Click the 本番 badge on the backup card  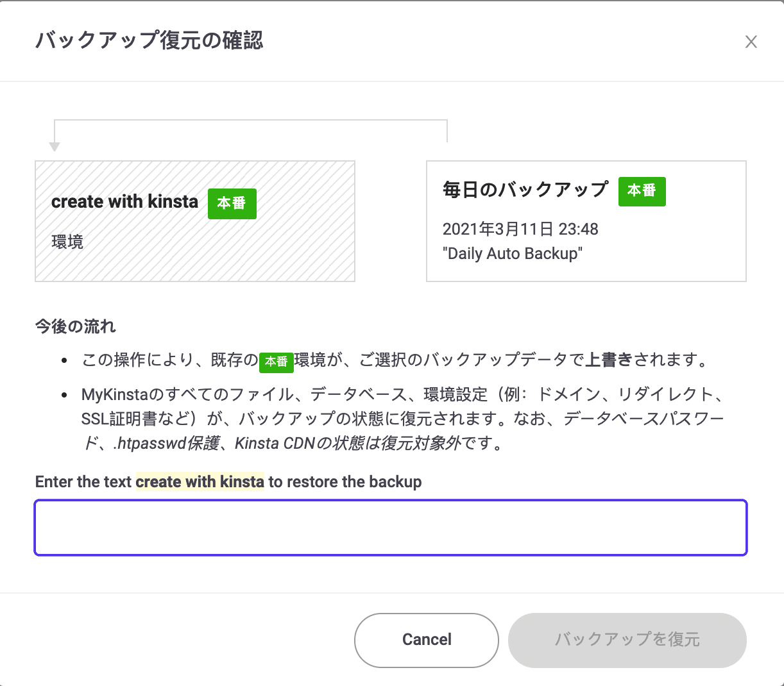(642, 191)
